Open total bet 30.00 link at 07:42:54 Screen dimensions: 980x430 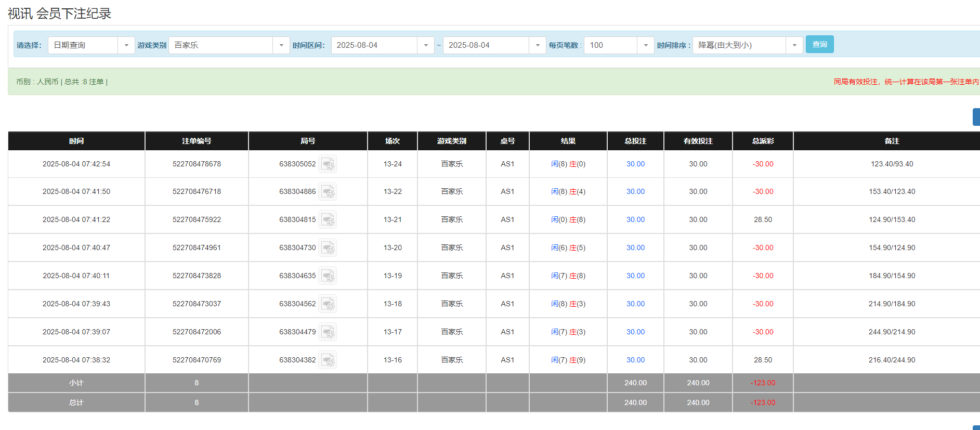635,164
